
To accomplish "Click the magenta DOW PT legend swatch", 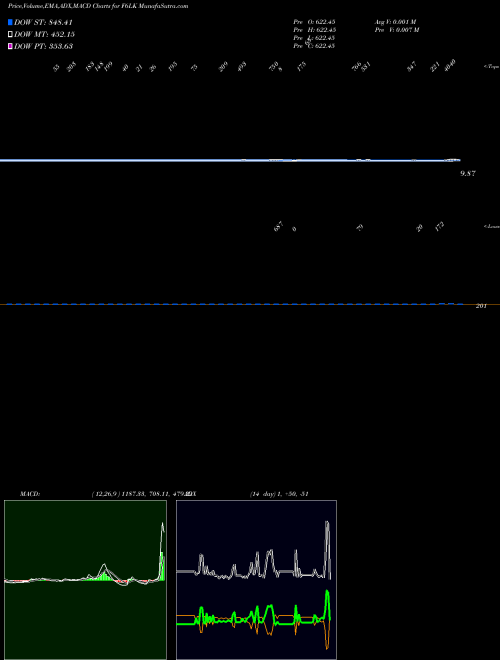I will [10, 46].
